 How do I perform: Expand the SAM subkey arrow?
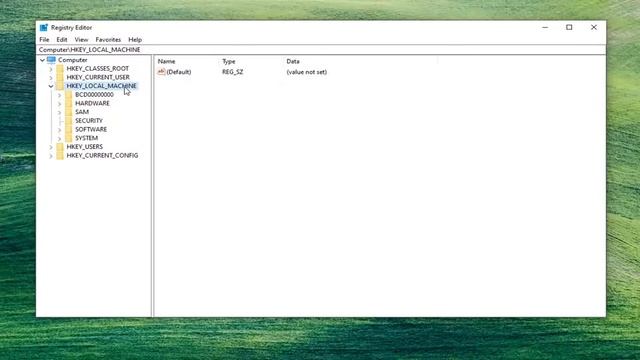pos(60,112)
